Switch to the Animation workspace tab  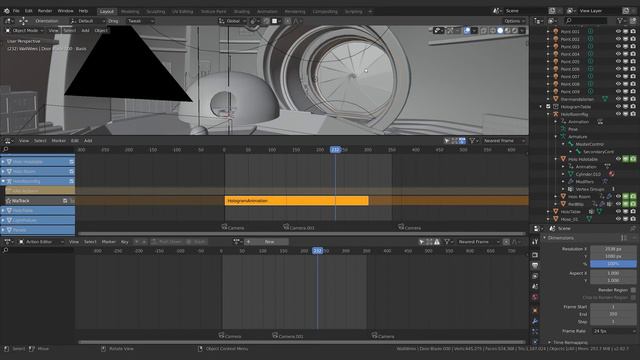267,11
